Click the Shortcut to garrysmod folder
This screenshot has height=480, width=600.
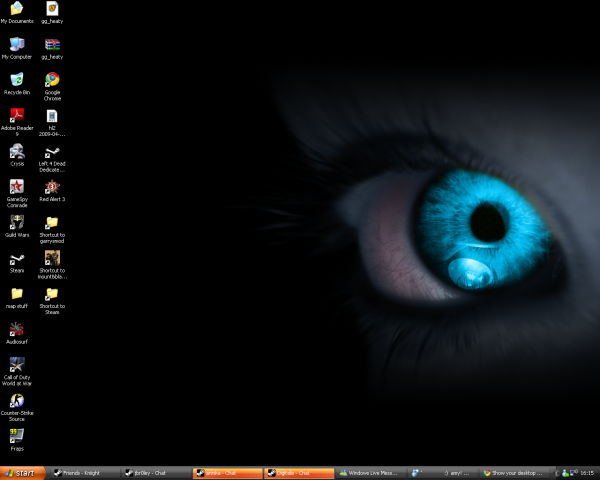(x=52, y=224)
